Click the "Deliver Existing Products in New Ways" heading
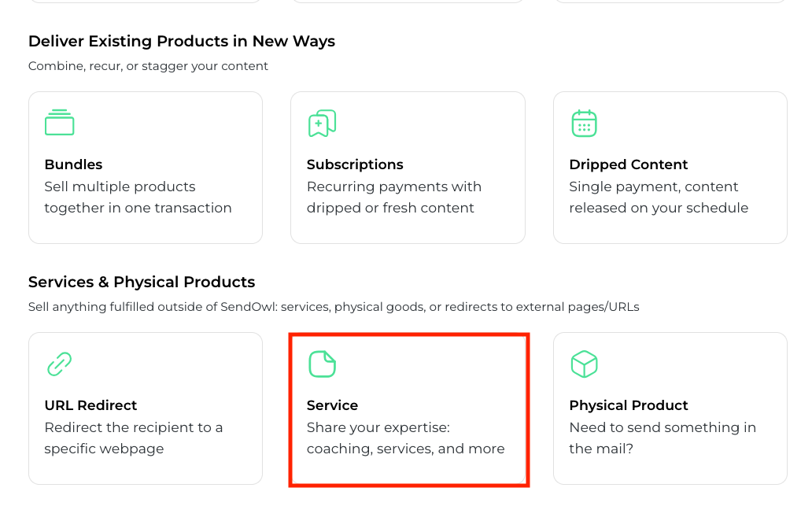812x510 pixels. (182, 41)
